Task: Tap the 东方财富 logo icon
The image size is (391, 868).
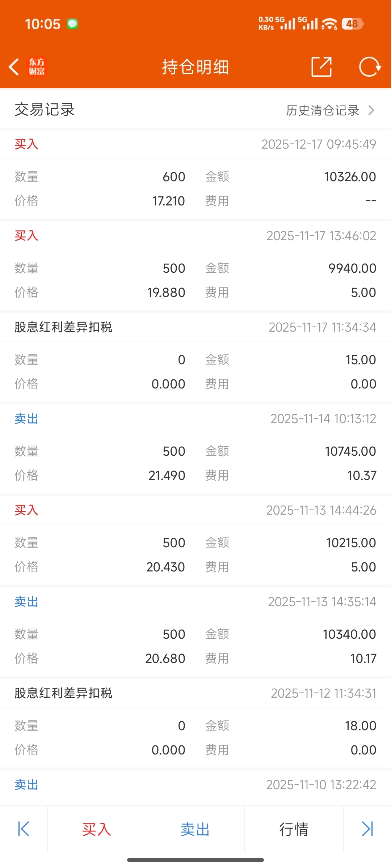Action: pyautogui.click(x=37, y=67)
